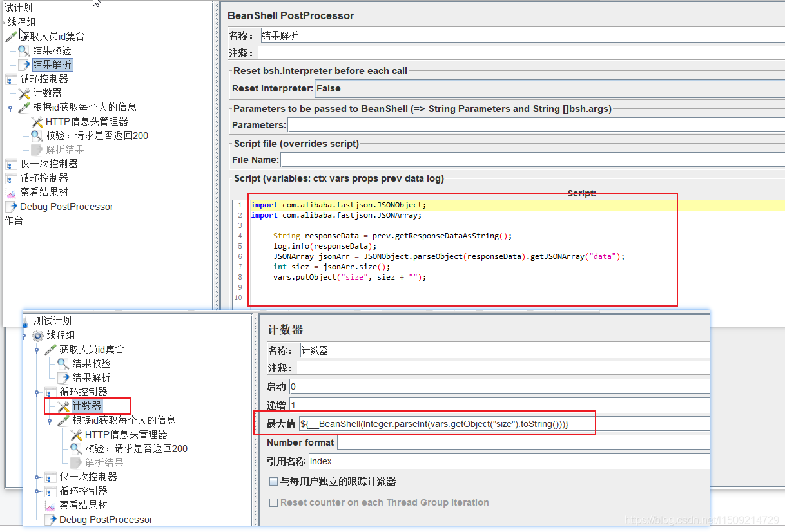
Task: Click the 校验：请求是否返回200 icon in 计数器 window tree
Action: point(76,449)
